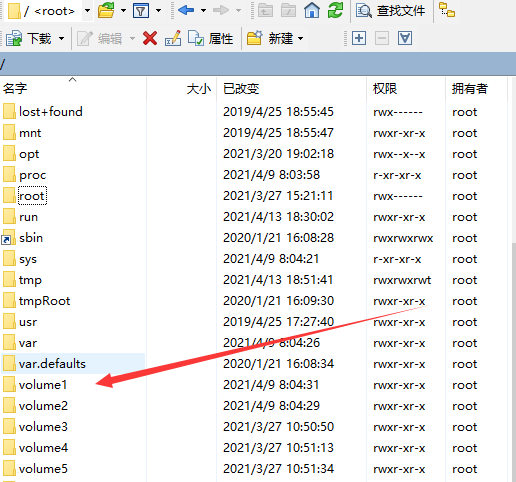Expand the New (新建) dropdown arrow

pyautogui.click(x=301, y=39)
